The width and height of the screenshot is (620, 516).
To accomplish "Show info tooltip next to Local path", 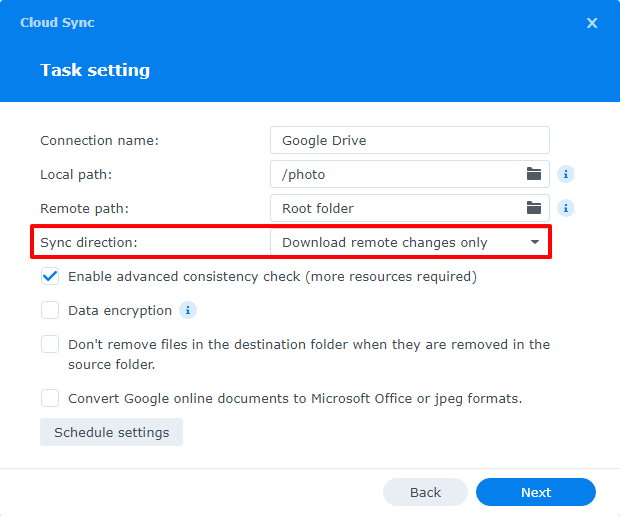I will point(565,174).
